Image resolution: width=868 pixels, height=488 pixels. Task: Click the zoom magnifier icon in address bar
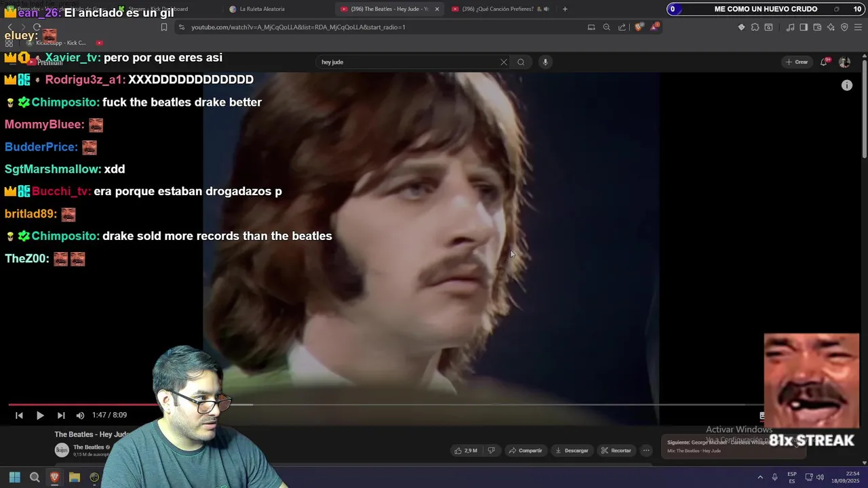tap(606, 27)
